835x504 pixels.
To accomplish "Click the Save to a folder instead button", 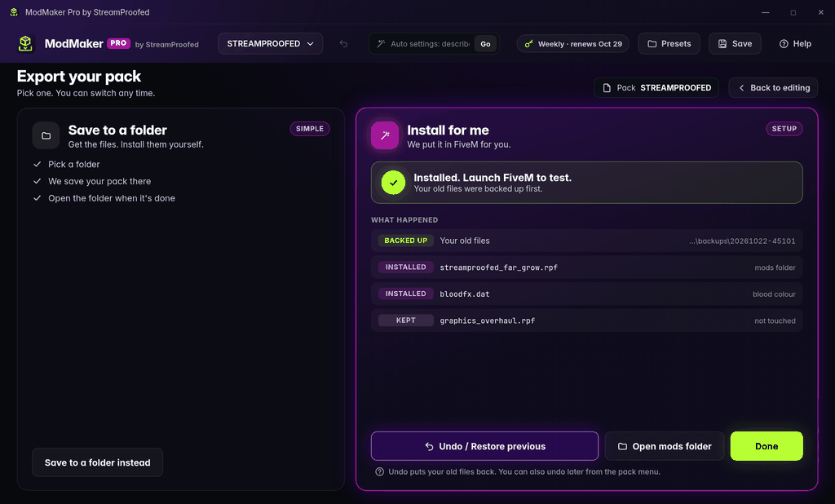I will click(x=98, y=462).
